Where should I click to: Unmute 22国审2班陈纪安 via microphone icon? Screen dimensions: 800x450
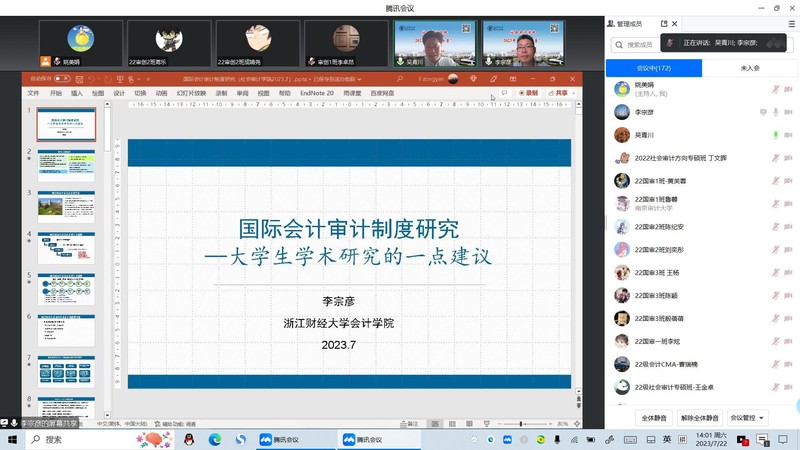(775, 226)
